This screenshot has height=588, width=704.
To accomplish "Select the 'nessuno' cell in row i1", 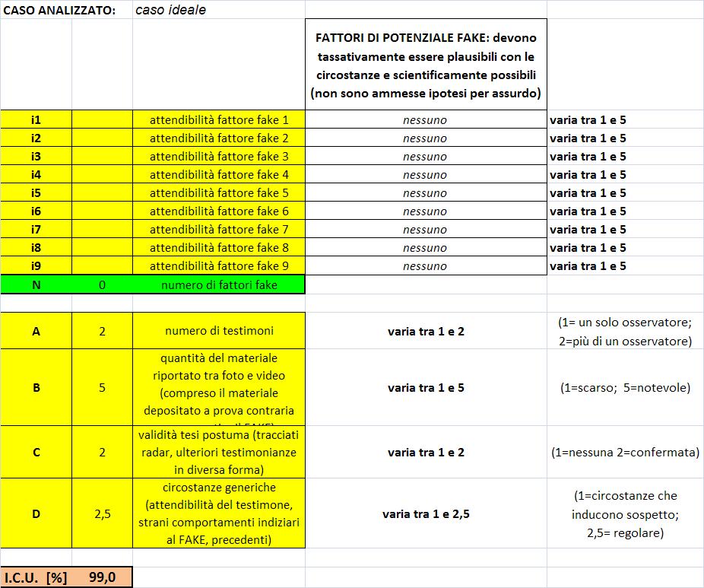I will coord(426,120).
